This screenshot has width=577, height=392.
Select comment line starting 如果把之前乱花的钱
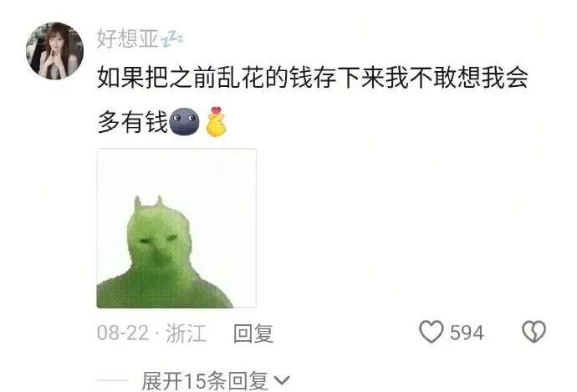tap(313, 78)
